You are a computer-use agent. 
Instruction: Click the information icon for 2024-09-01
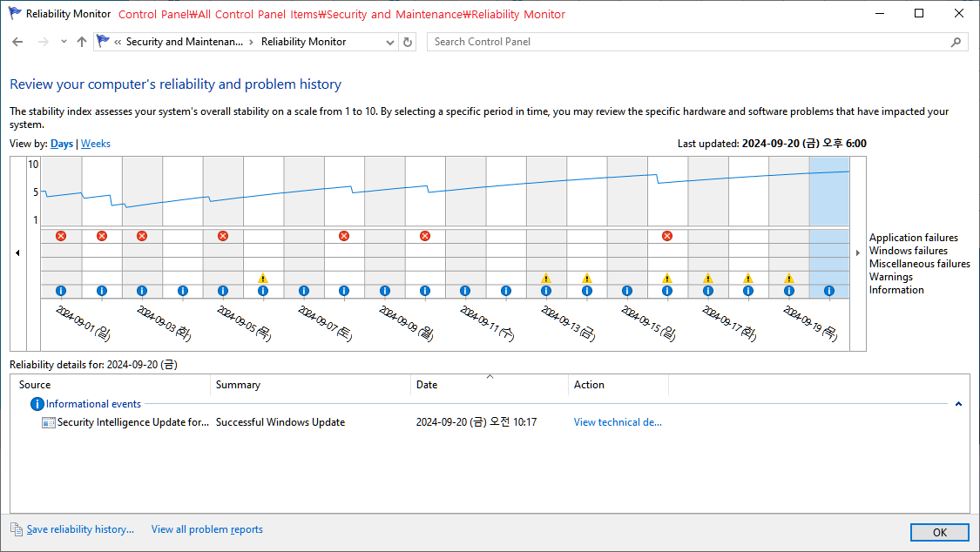(61, 291)
